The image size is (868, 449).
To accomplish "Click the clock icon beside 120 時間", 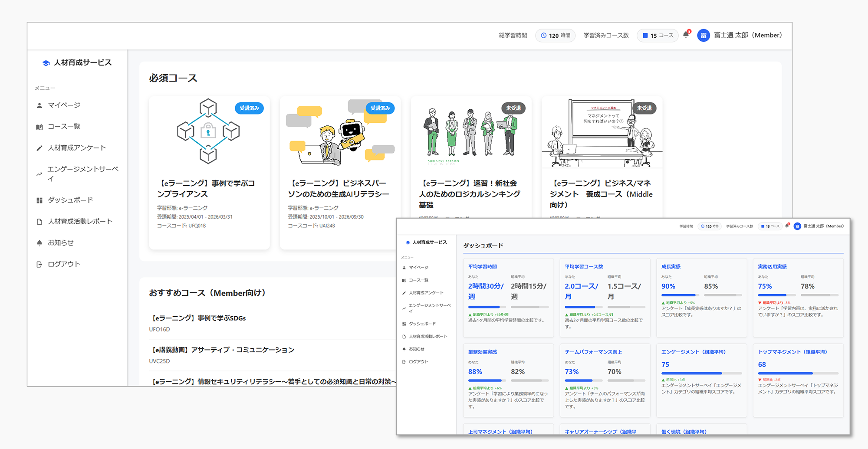I will (544, 35).
